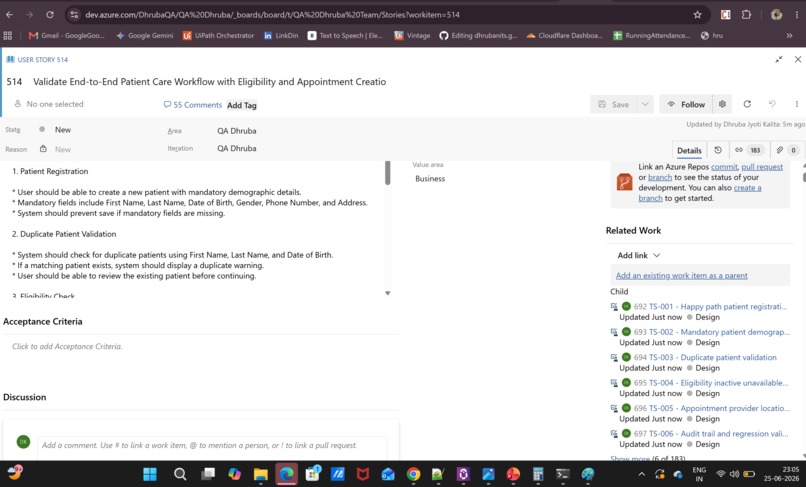The height and width of the screenshot is (487, 806).
Task: Open the Gmail bookmark
Action: [x=67, y=35]
